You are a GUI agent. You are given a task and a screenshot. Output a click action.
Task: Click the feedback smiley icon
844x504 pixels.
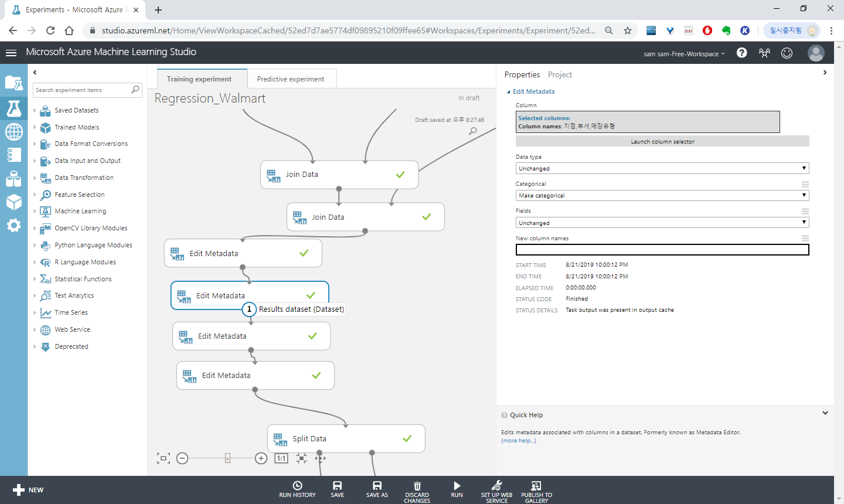[787, 53]
